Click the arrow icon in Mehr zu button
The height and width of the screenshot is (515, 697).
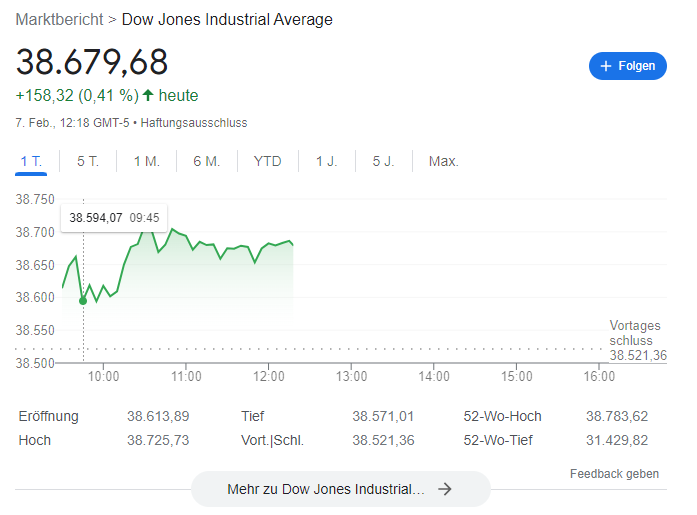445,489
